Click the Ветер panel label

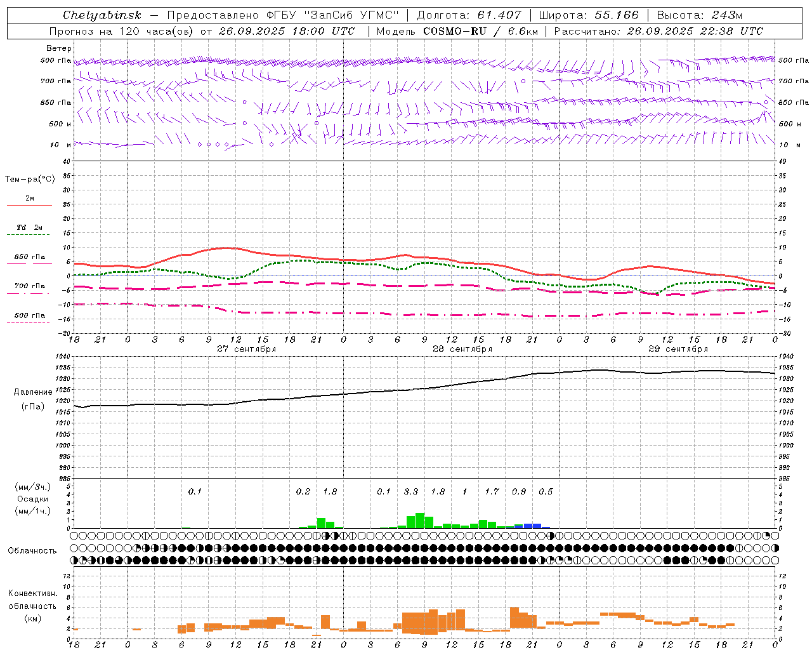pos(59,48)
